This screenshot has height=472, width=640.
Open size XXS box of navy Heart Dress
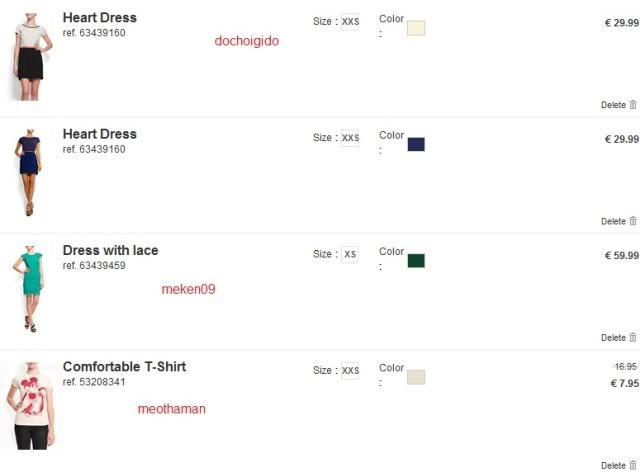tap(350, 138)
